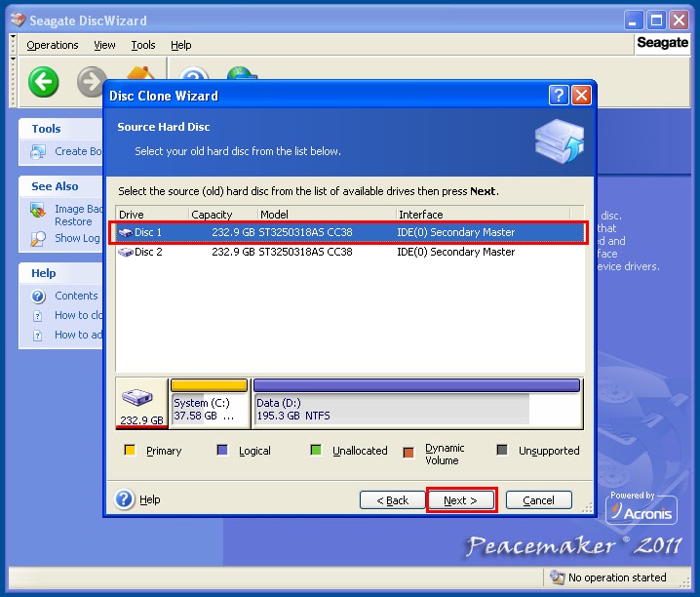Click the Contents help icon in sidebar
The image size is (700, 597).
pos(38,296)
